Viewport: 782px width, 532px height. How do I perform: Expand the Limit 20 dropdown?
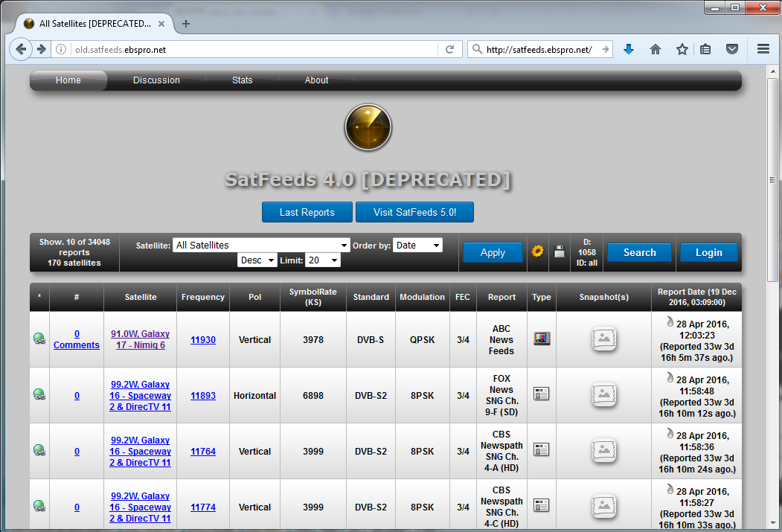323,260
